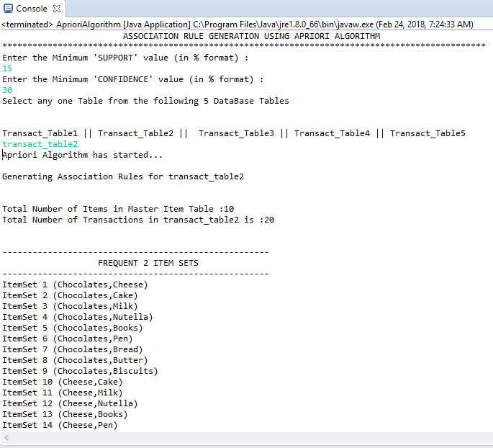Click the 'Apriori Algorithm has started...' line
Screen dimensions: 493x448
coord(83,155)
